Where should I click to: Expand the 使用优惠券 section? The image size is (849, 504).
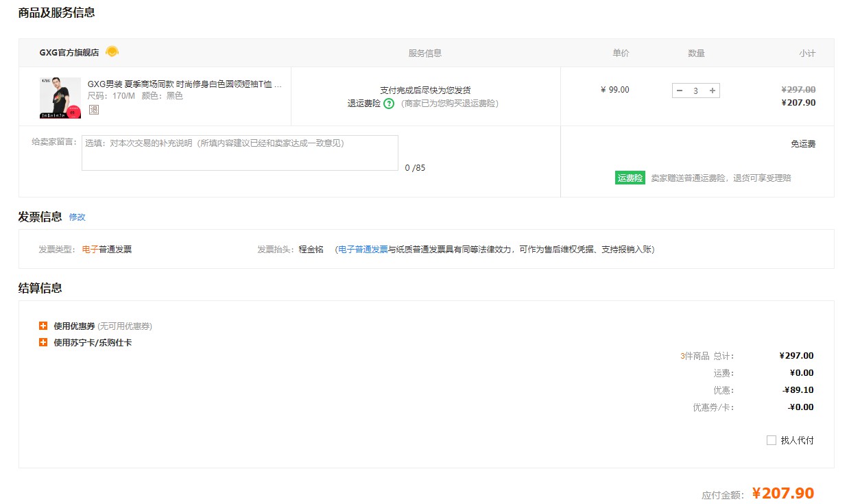click(x=43, y=326)
